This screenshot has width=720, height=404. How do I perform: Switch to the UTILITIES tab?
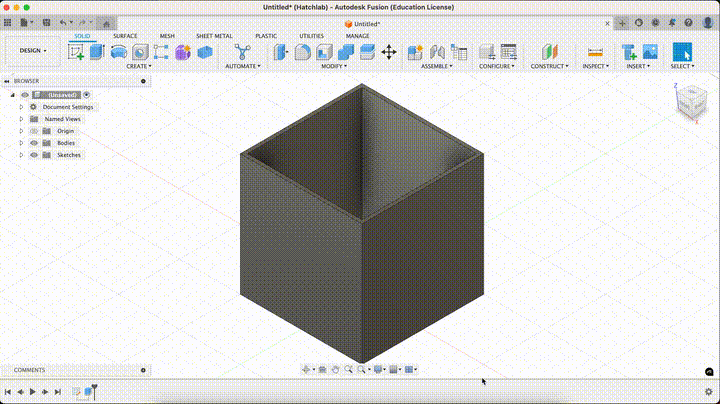coord(311,36)
